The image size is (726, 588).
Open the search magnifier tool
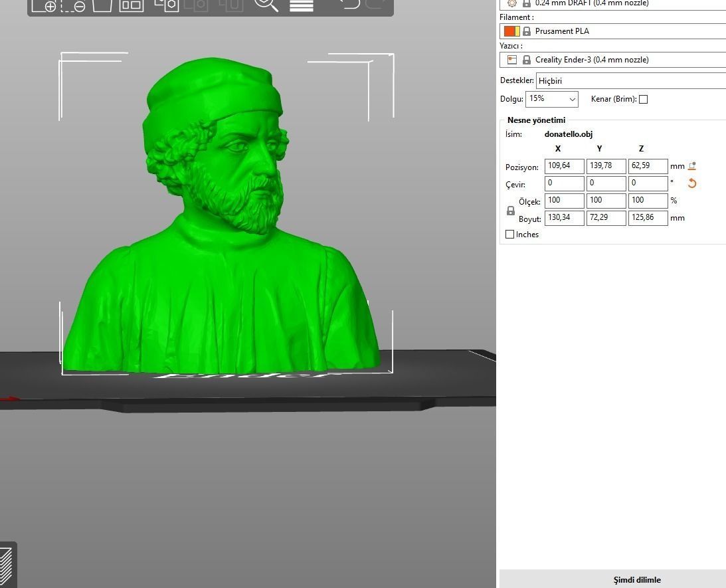(266, 5)
